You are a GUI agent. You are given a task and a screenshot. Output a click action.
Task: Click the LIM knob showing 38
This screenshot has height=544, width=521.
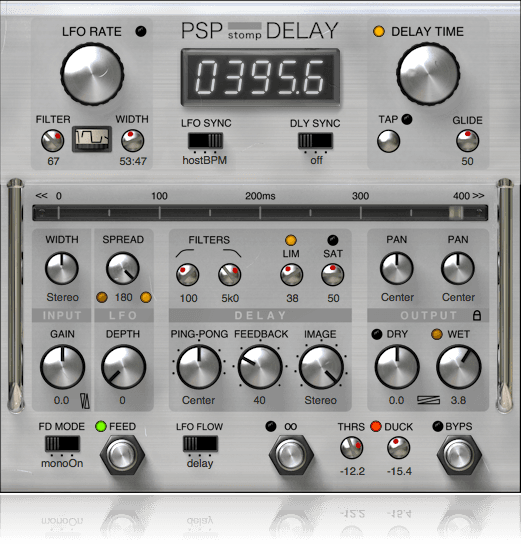click(x=292, y=275)
